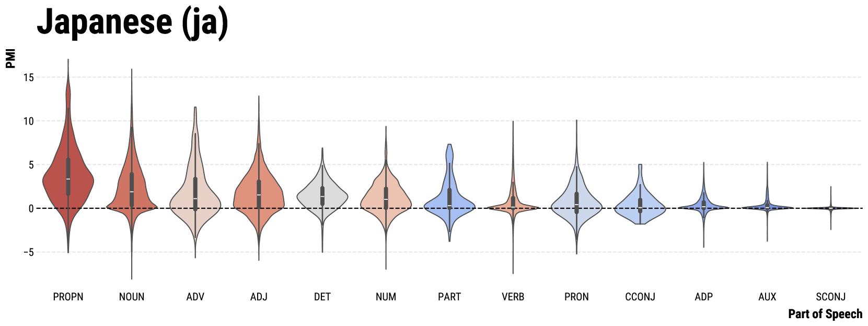Pick the ADJ violin body
The width and height of the screenshot is (868, 326).
248,194
